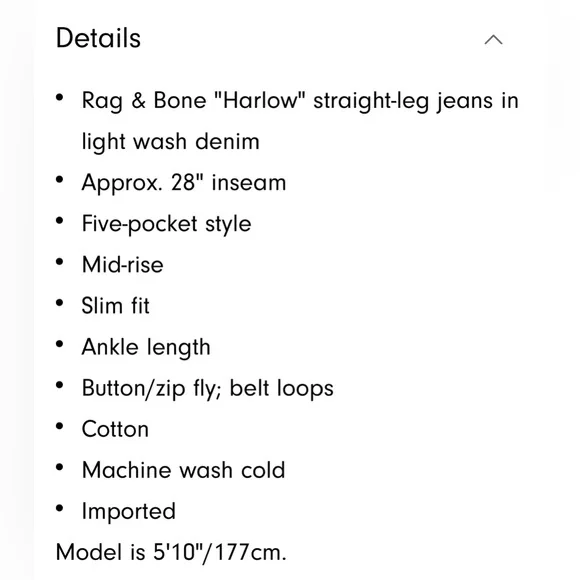The image size is (580, 580).
Task: Click the bullet point beside Rag & Bone
Action: pyautogui.click(x=60, y=98)
